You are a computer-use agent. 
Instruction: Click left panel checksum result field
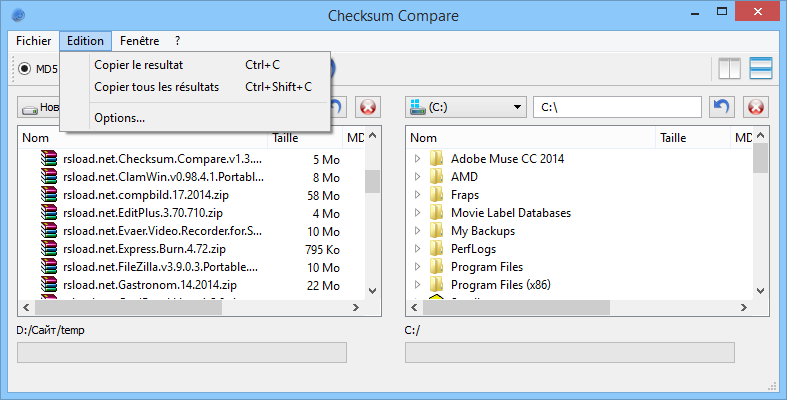coord(182,352)
